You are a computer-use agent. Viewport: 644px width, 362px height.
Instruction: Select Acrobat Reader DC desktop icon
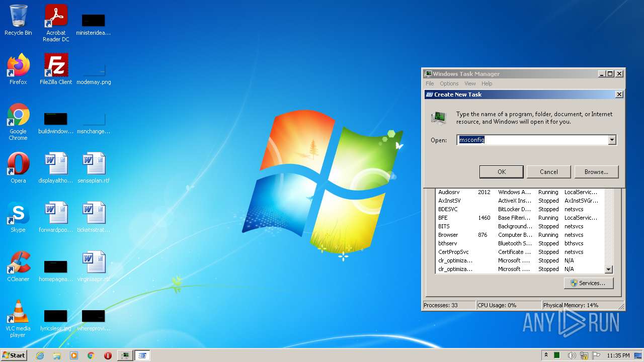56,23
